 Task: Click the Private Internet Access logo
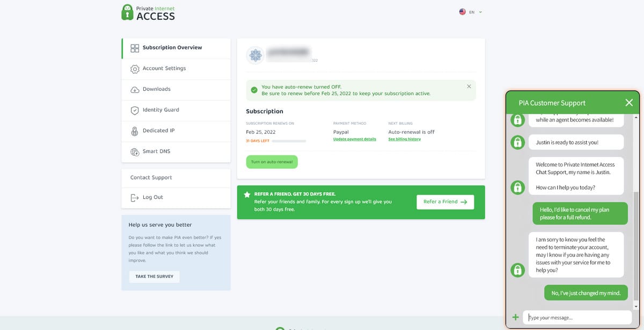click(x=148, y=12)
